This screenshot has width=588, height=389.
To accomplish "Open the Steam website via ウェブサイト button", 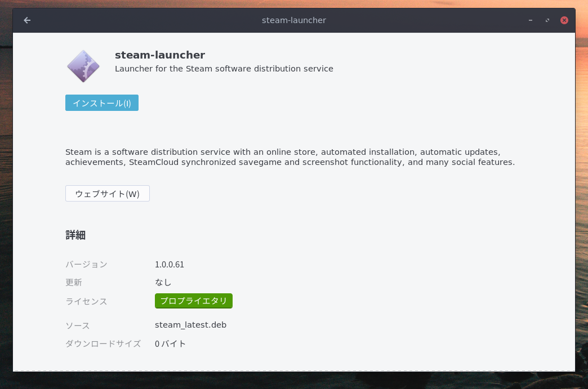I will click(x=107, y=193).
